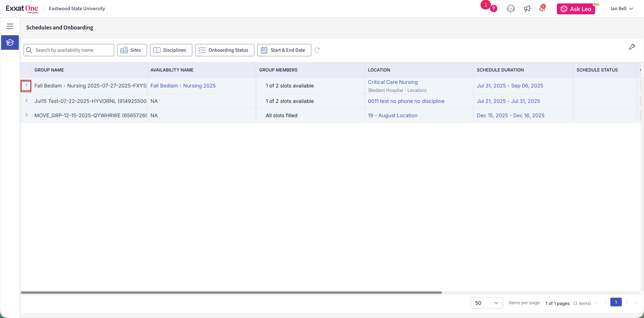Open the Critical Care Nursing location link

point(393,82)
